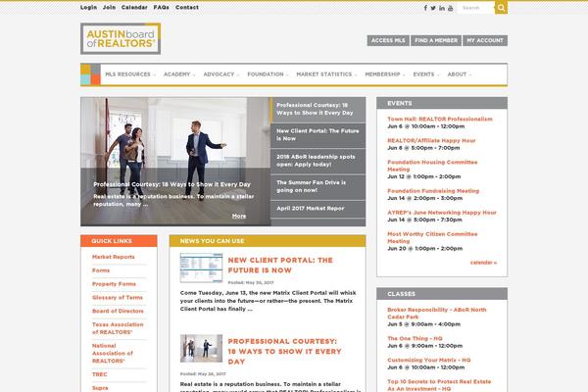
Task: Click the Access MLS button
Action: click(x=387, y=40)
